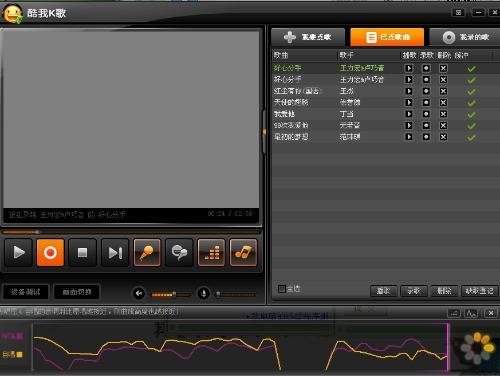
Task: Click the 画面切换 button
Action: pyautogui.click(x=77, y=292)
